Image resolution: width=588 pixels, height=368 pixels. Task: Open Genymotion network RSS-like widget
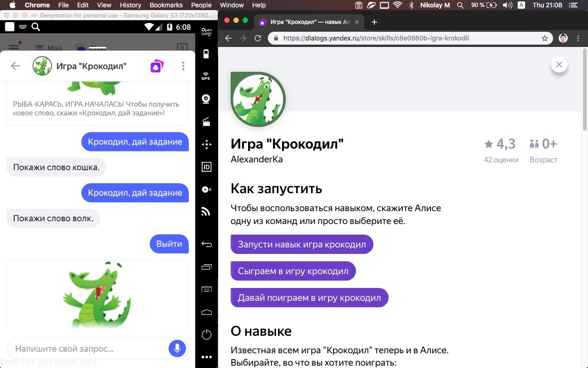tap(206, 212)
